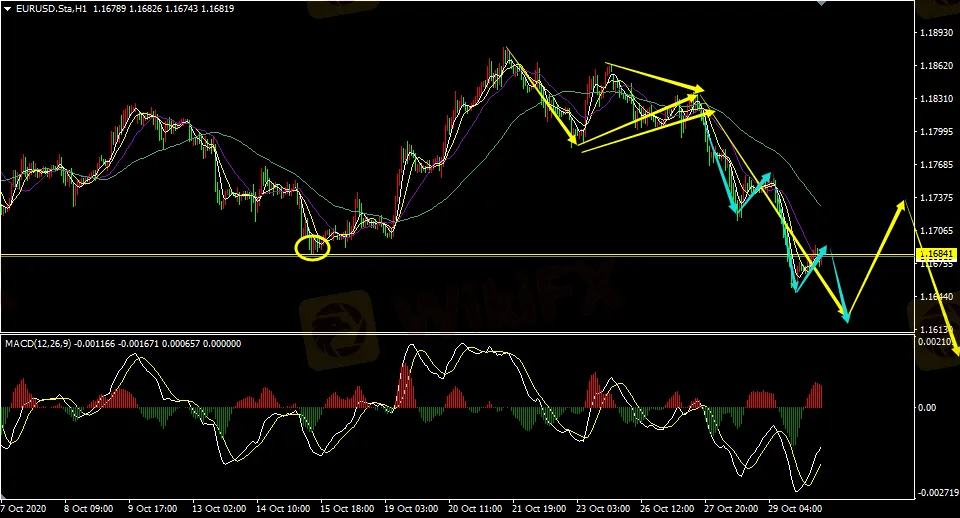Image resolution: width=960 pixels, height=518 pixels.
Task: Click the 15 Oct 18:00 time label
Action: 347,509
